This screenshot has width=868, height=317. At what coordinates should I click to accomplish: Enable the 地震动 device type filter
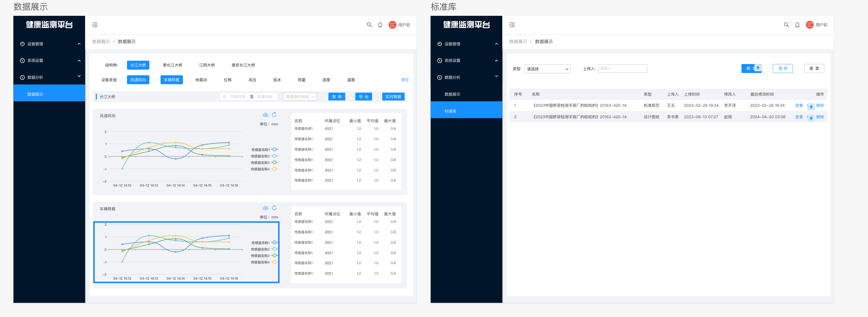click(201, 80)
